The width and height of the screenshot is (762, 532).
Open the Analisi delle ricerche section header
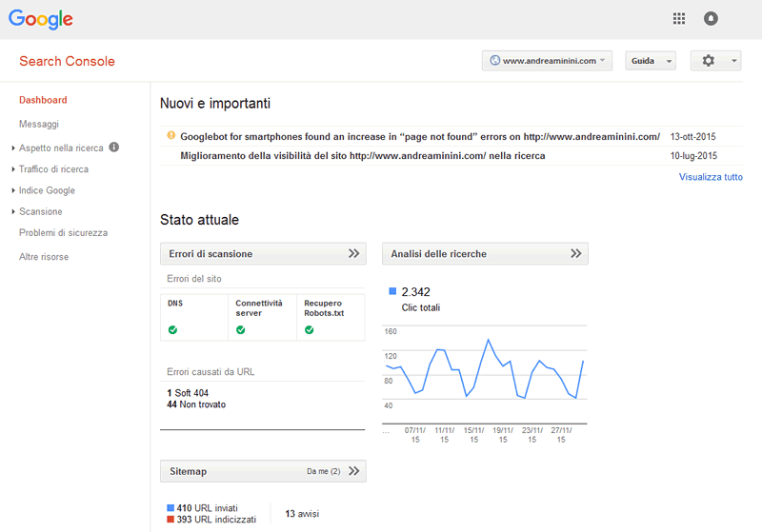pos(485,253)
